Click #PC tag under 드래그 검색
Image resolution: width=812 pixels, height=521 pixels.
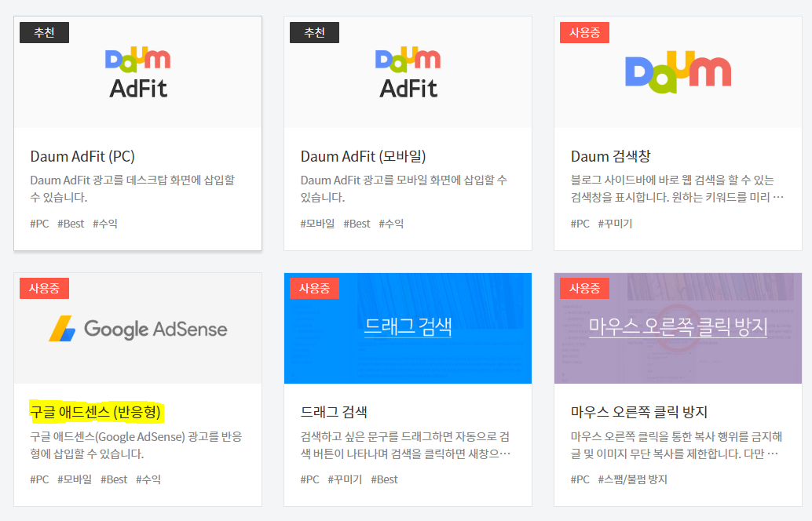(309, 479)
